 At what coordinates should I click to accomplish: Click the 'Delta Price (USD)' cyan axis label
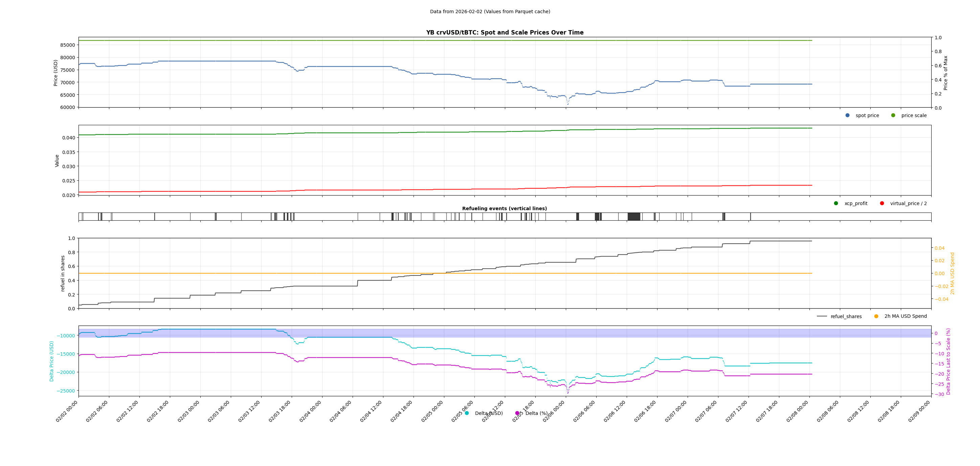tap(52, 361)
